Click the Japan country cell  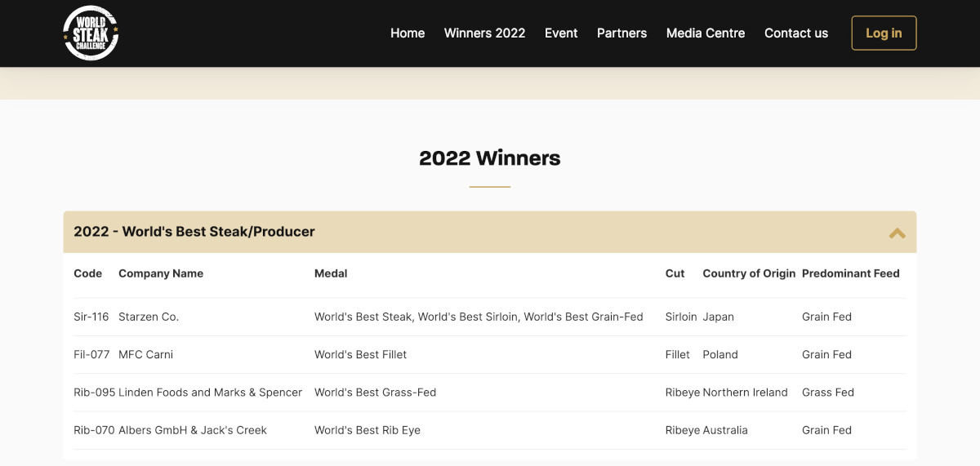click(719, 317)
